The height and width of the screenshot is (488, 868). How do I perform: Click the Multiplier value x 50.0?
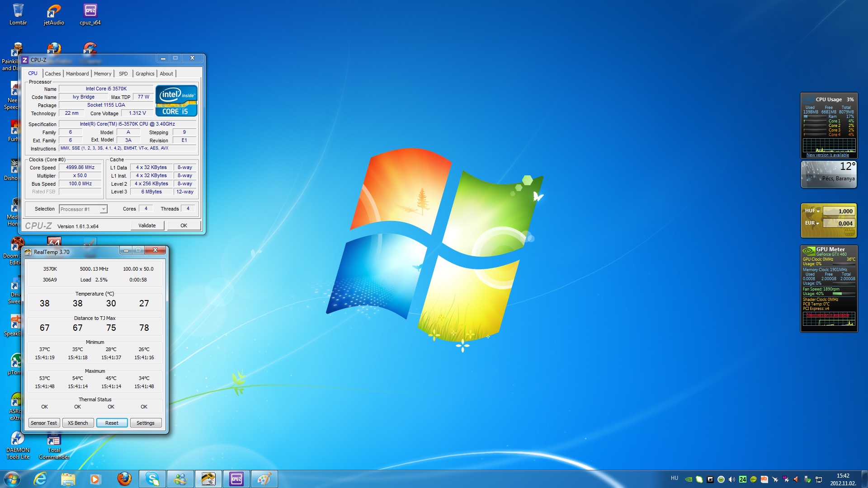pyautogui.click(x=80, y=175)
